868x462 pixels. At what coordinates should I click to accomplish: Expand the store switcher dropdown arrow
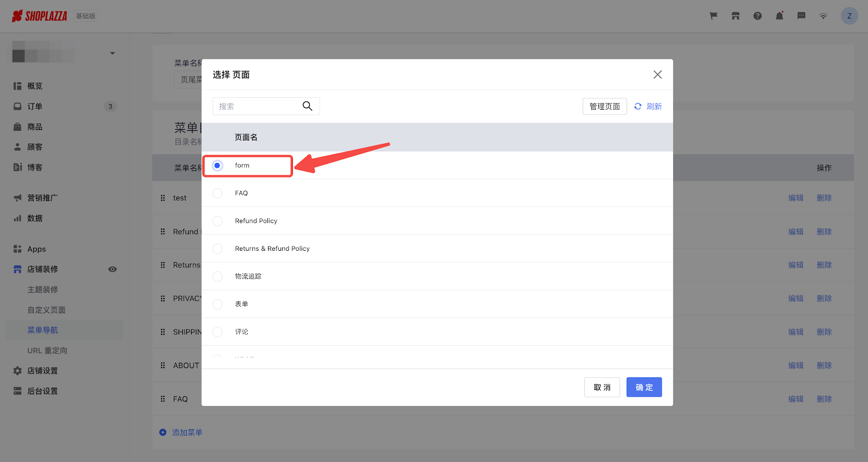click(112, 53)
